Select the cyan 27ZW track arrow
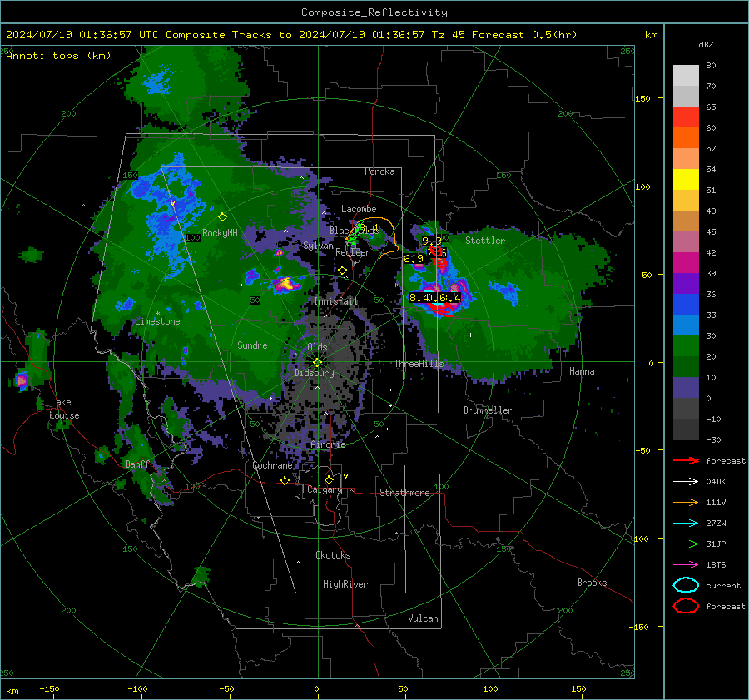Screen dimensions: 749x700 click(x=686, y=524)
